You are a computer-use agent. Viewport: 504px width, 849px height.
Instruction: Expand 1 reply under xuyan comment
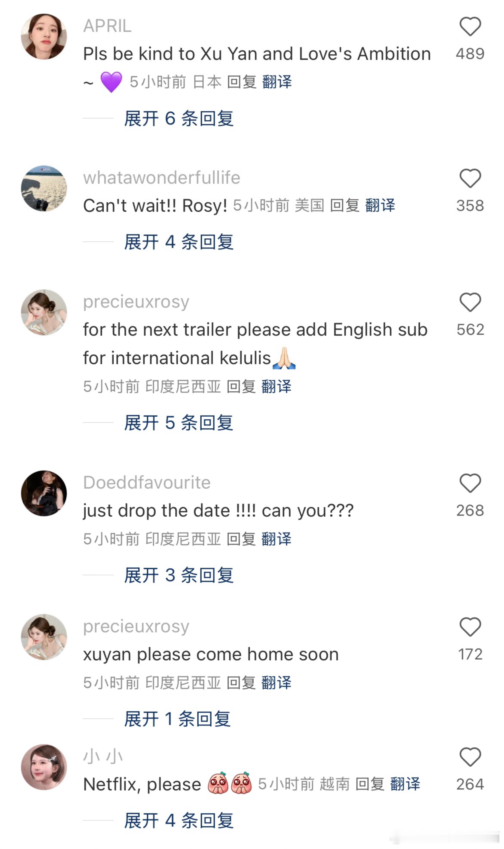(x=177, y=719)
